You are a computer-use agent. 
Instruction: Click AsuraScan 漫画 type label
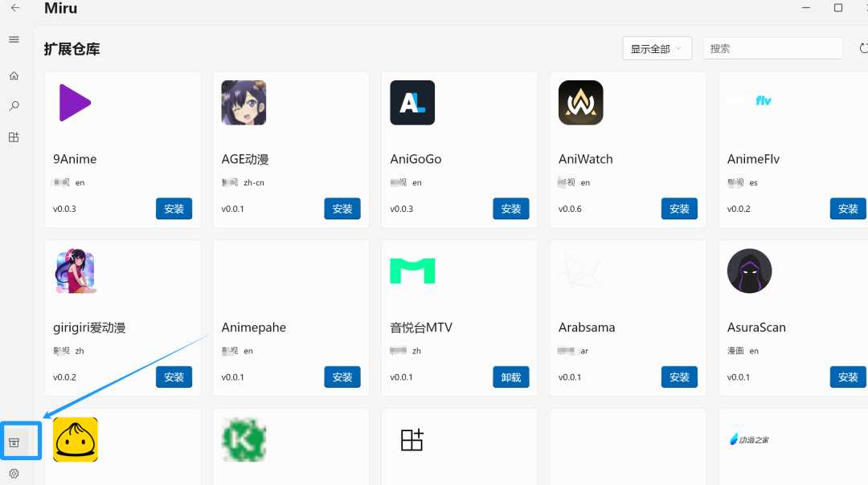coord(735,351)
